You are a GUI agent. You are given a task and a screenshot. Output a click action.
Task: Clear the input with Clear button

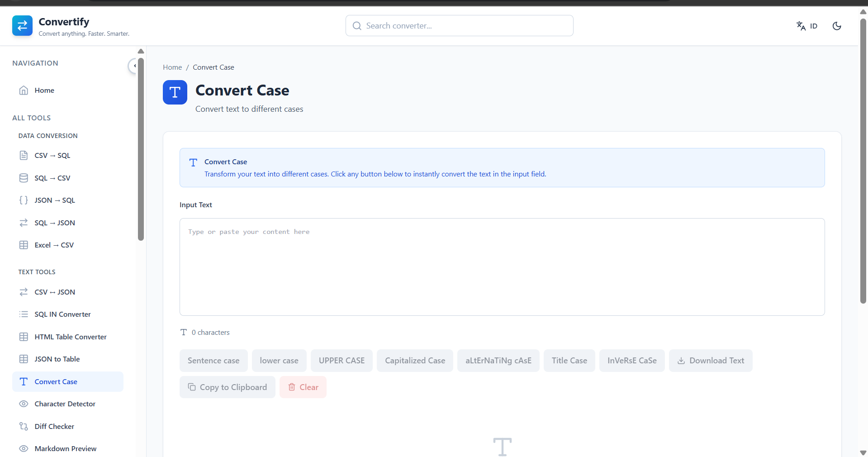(303, 387)
